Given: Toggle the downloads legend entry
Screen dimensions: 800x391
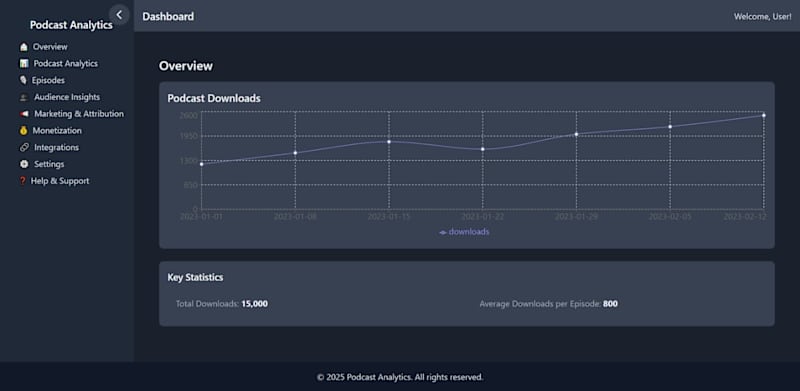Looking at the screenshot, I should point(464,232).
